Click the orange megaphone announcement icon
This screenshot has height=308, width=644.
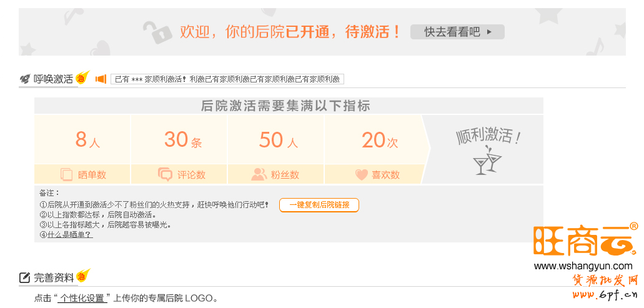101,79
